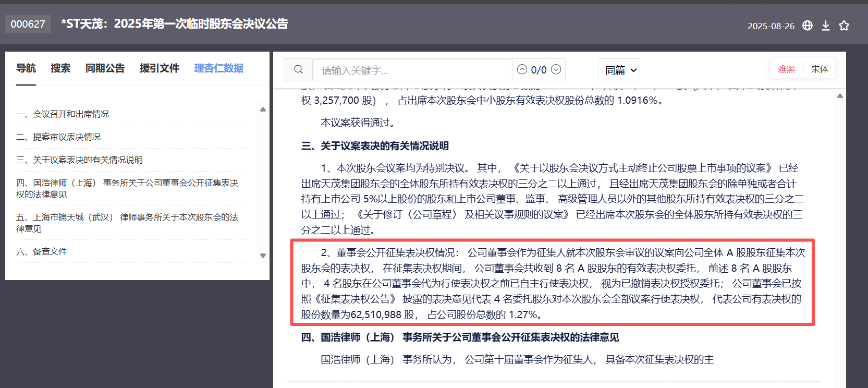
Task: Click the line 本议案获得通过。
Action: (358, 123)
